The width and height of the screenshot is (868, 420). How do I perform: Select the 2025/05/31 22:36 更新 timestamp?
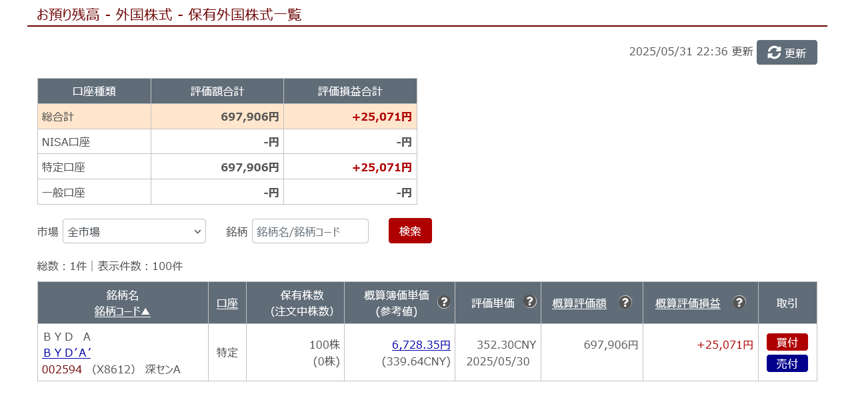[691, 51]
